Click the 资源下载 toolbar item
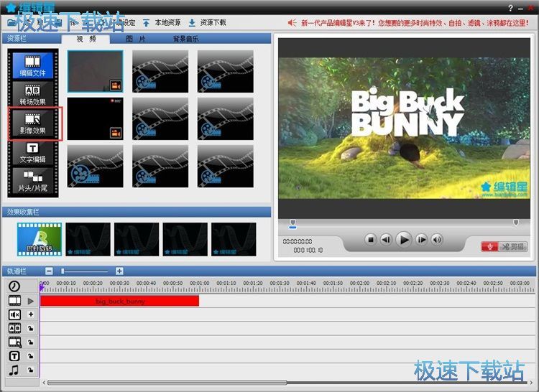This screenshot has height=392, width=539. coord(207,23)
